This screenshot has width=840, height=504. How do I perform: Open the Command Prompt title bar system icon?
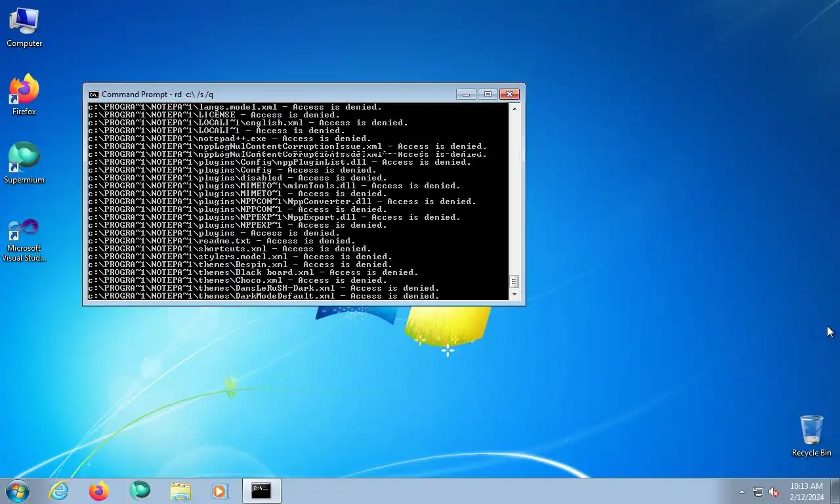(94, 94)
